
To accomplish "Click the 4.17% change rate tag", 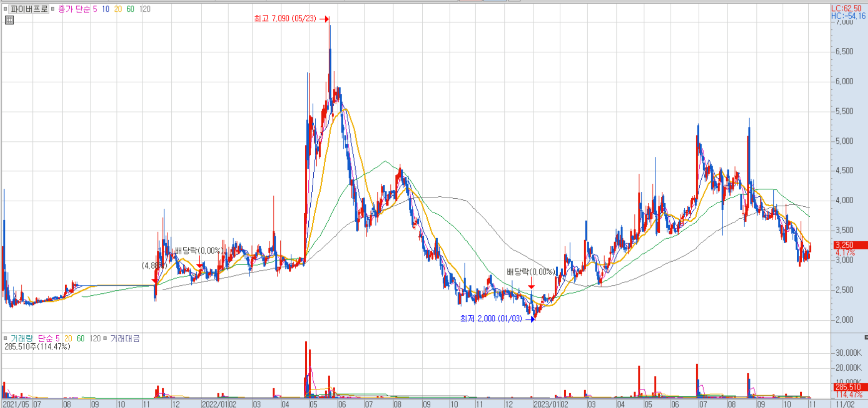I will coord(845,253).
